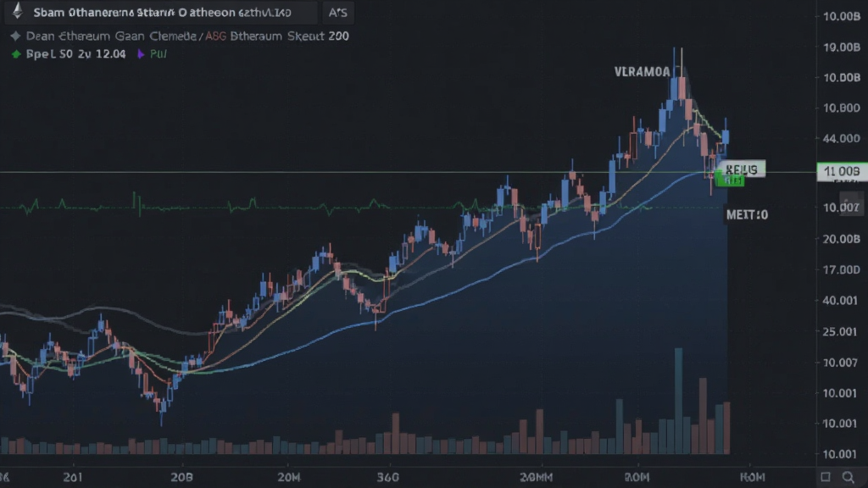
Task: Click the MEIT:0 label on the chart
Action: (747, 214)
